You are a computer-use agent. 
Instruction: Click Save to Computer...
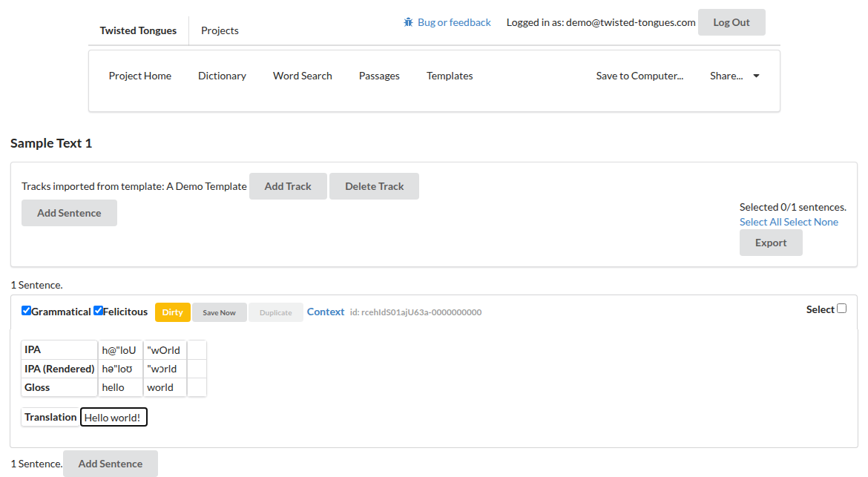click(640, 76)
